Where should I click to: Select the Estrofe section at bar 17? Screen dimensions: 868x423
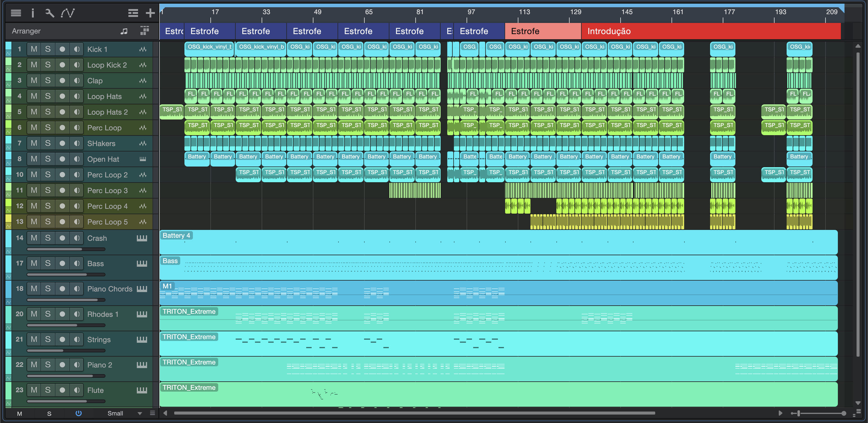point(209,31)
